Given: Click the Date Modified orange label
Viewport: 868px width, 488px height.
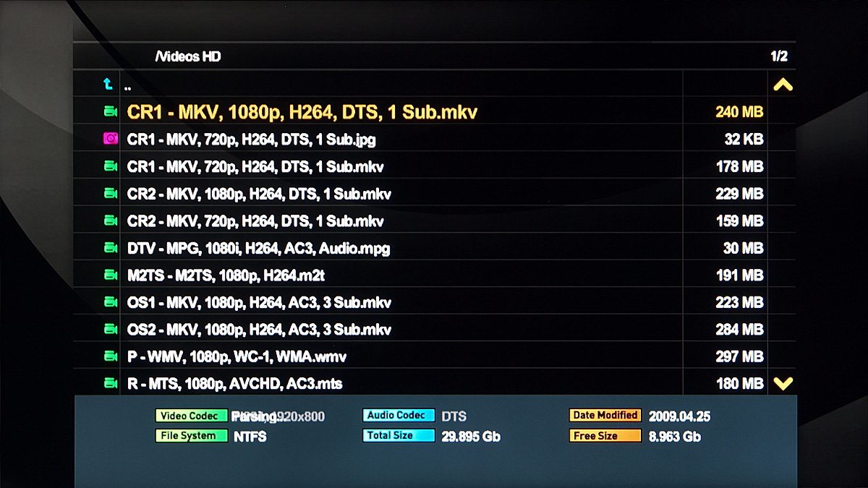Looking at the screenshot, I should click(x=605, y=416).
